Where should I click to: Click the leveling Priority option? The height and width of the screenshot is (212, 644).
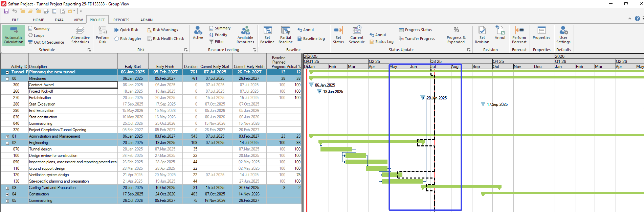[x=218, y=35]
